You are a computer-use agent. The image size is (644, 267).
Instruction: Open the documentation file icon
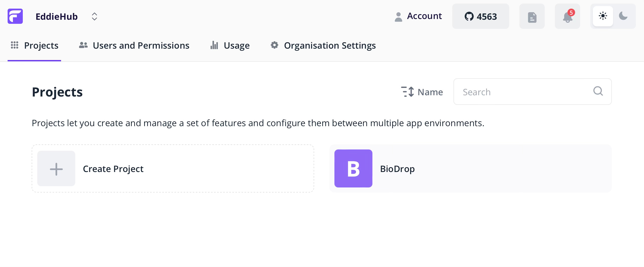click(532, 16)
